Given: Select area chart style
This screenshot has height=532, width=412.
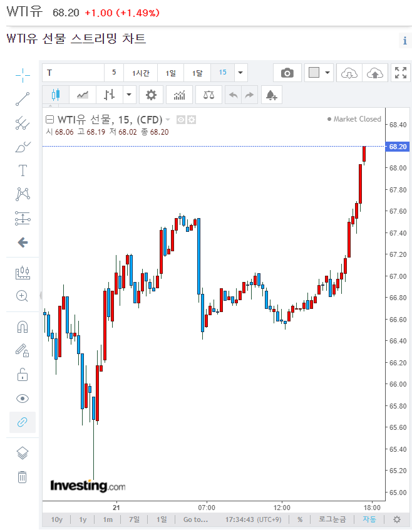Looking at the screenshot, I should coord(83,95).
